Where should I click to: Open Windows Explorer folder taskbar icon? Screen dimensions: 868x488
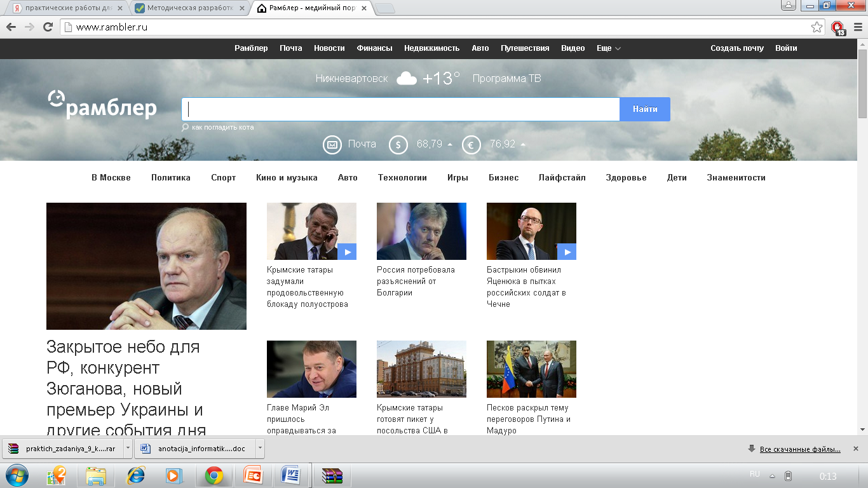tap(96, 475)
